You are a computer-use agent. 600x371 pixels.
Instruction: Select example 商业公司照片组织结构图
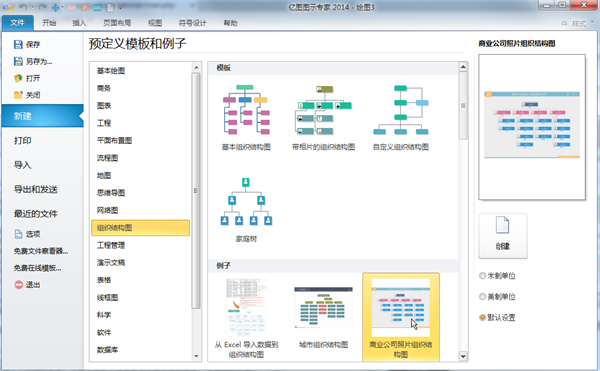tap(401, 317)
